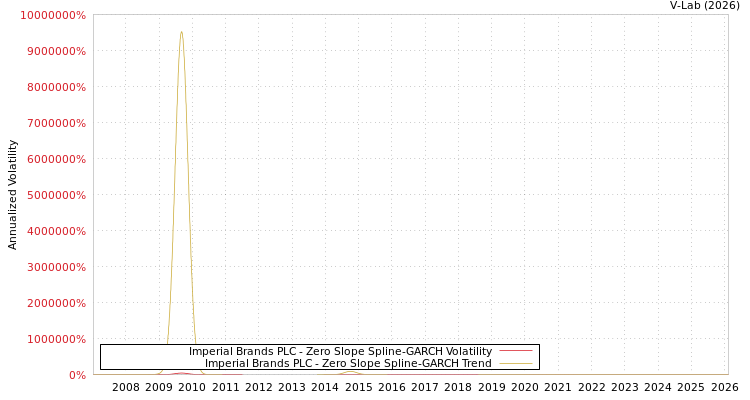
Task: Click the 2019 x-axis year label
Action: coord(492,388)
